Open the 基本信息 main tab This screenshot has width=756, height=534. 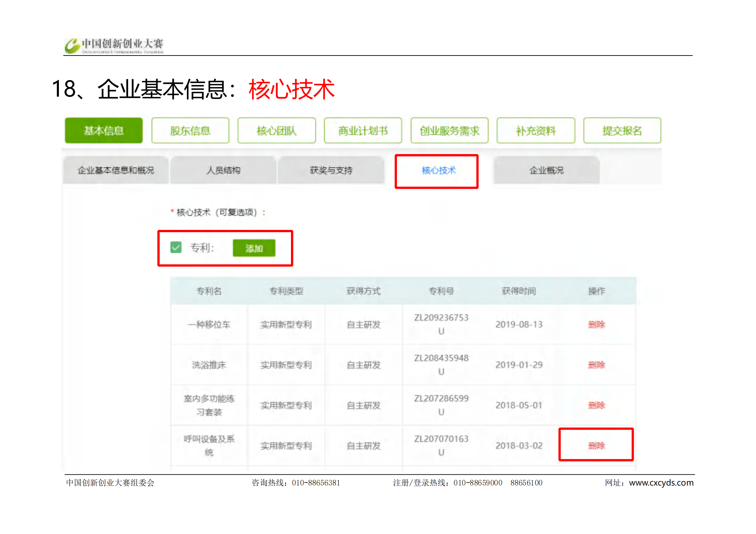tap(104, 131)
